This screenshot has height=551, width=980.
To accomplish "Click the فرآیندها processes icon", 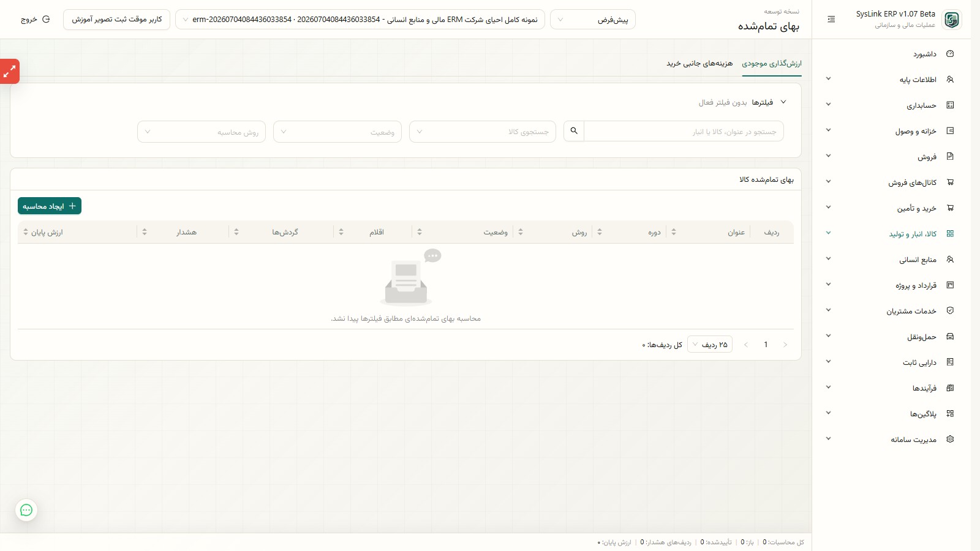I will [950, 388].
